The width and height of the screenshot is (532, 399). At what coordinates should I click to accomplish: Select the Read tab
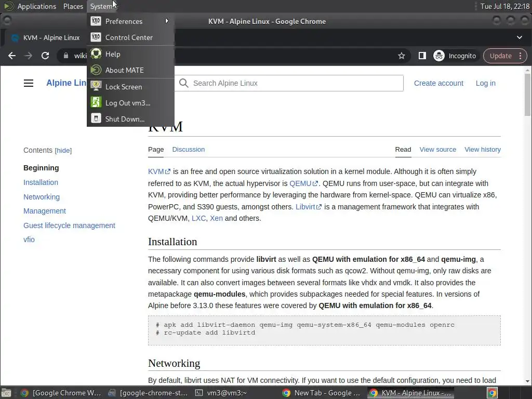pyautogui.click(x=403, y=150)
